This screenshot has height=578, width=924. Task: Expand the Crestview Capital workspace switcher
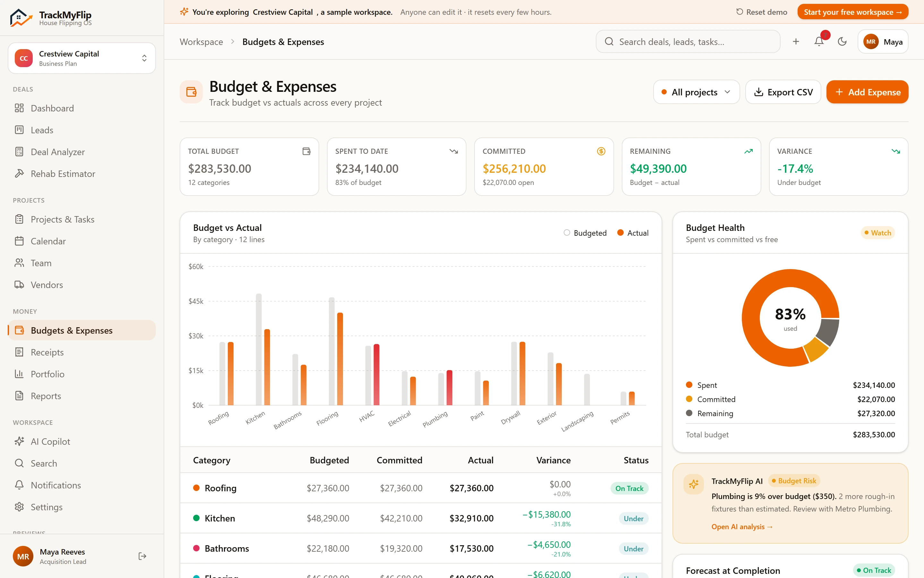click(x=82, y=58)
